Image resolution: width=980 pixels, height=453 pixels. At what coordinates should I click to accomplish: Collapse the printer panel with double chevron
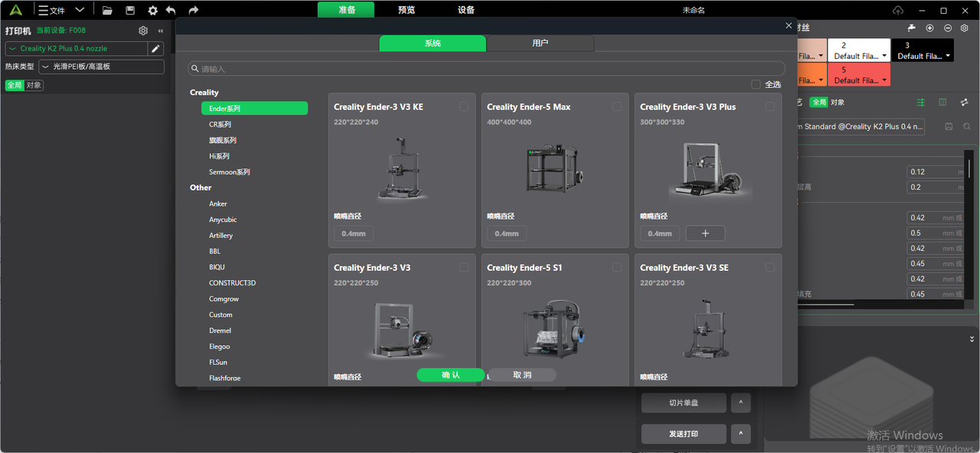point(161,31)
